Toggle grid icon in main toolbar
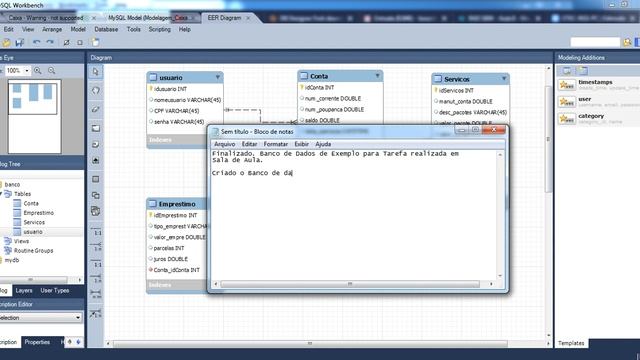This screenshot has height=360, width=640. (x=67, y=42)
